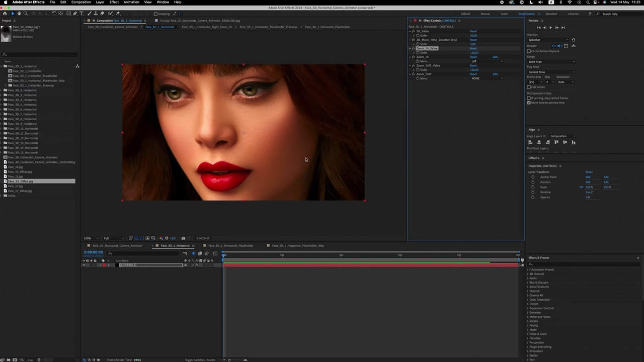This screenshot has height=362, width=644.
Task: Click Reset for Layer Transform properties
Action: (589, 172)
